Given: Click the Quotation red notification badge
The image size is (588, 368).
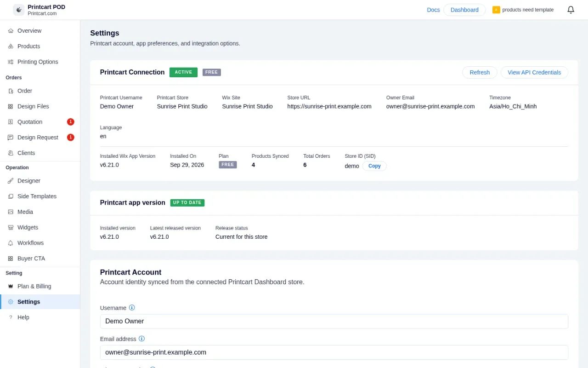Looking at the screenshot, I should (x=70, y=122).
